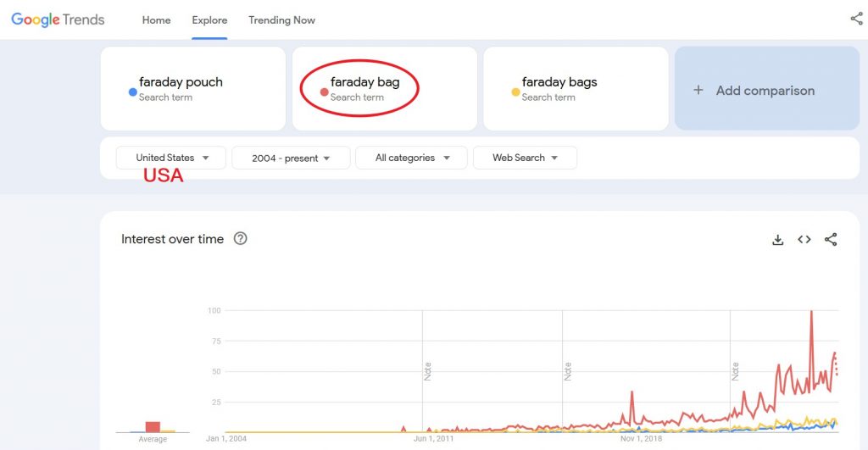Share the Interest over time chart
The width and height of the screenshot is (868, 450).
click(x=831, y=240)
